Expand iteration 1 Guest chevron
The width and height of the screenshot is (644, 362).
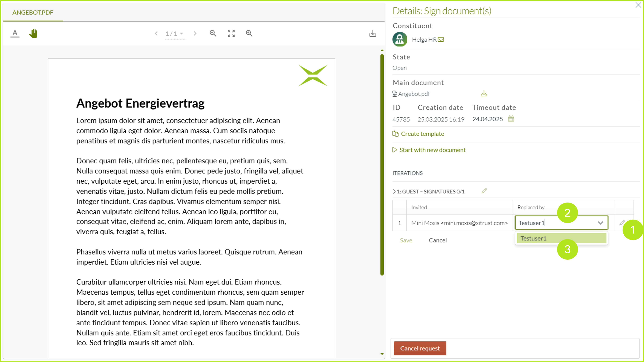(x=394, y=191)
